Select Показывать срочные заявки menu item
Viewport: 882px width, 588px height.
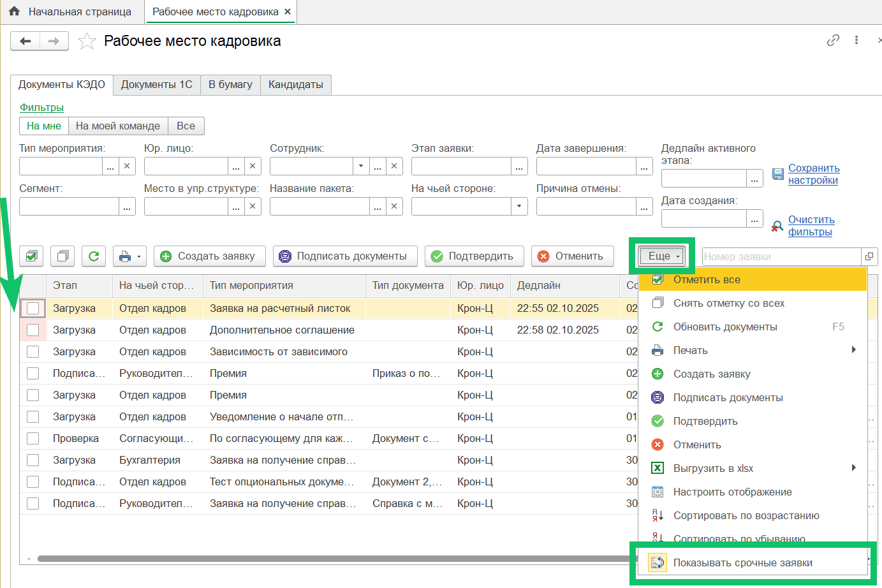pos(742,563)
